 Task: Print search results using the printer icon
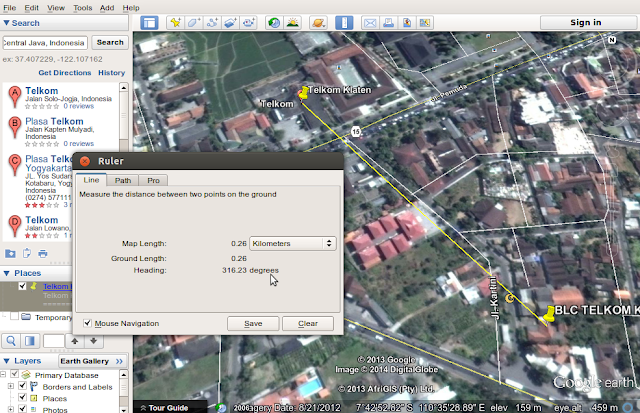(x=43, y=254)
